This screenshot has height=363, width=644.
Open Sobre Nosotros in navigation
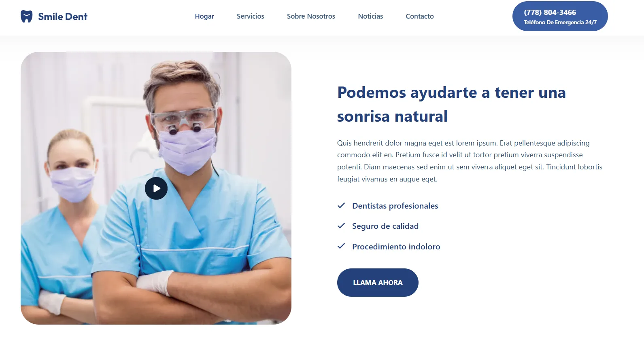click(311, 16)
